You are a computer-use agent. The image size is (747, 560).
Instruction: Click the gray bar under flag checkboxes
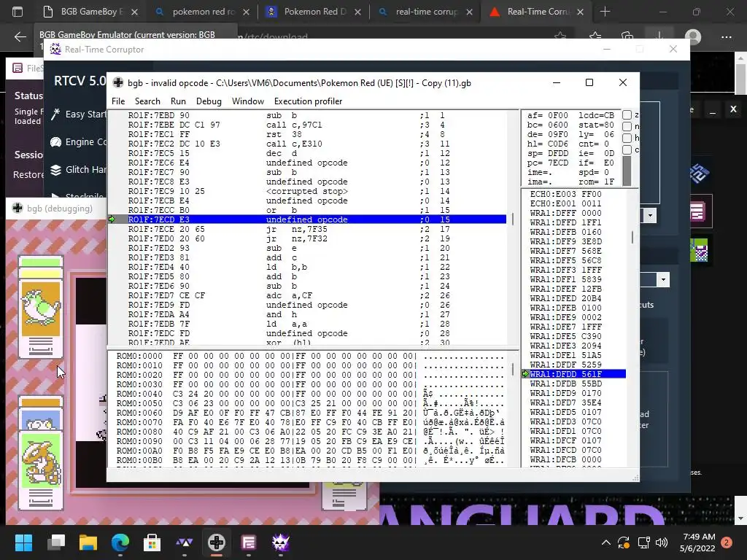pos(627,171)
